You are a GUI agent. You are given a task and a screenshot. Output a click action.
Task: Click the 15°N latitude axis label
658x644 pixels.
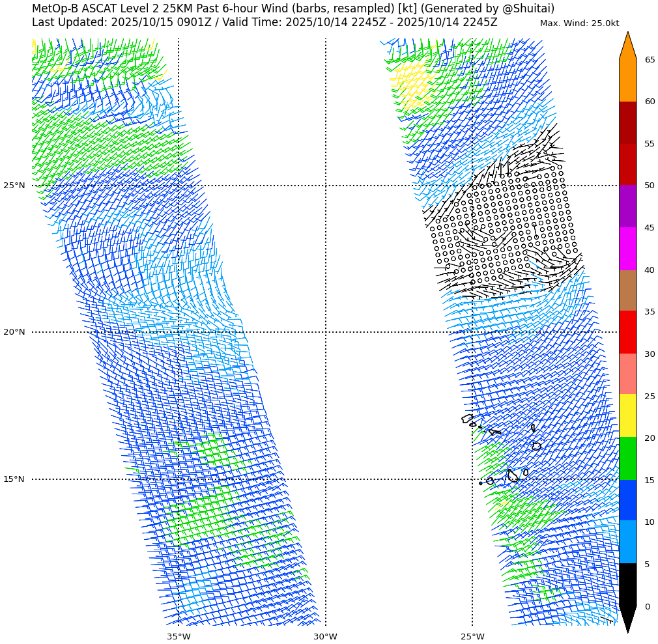14,479
